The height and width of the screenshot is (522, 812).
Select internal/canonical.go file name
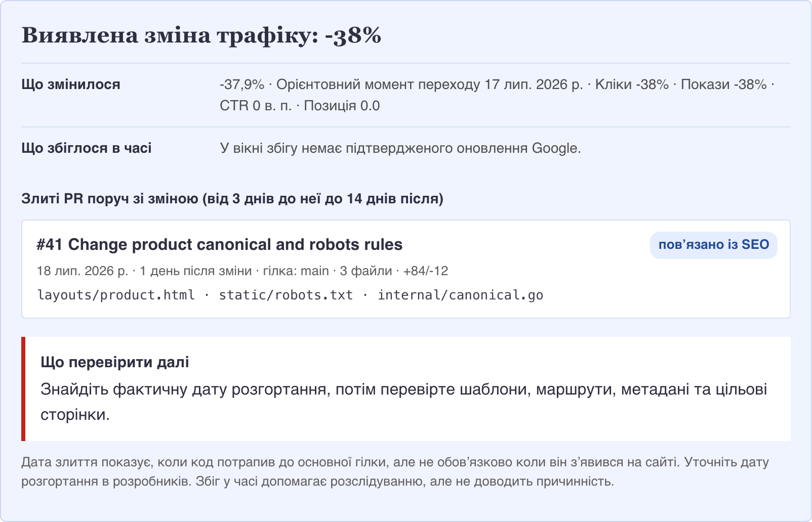coord(460,295)
